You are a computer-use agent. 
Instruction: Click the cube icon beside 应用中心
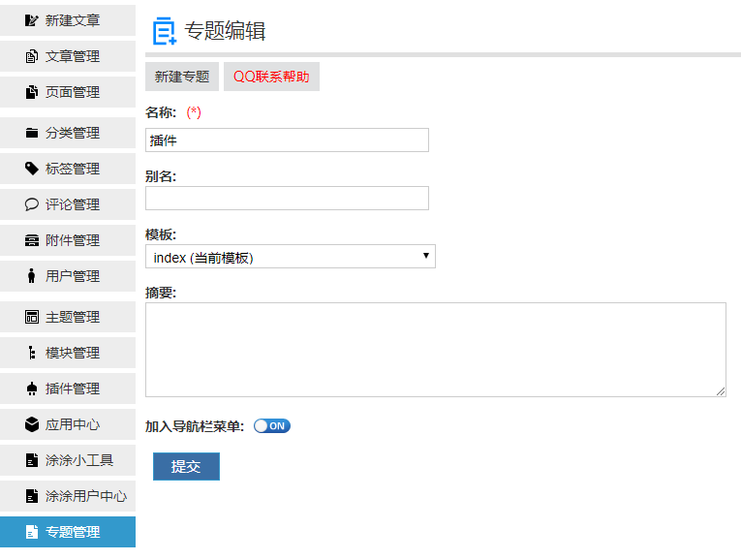coord(31,424)
